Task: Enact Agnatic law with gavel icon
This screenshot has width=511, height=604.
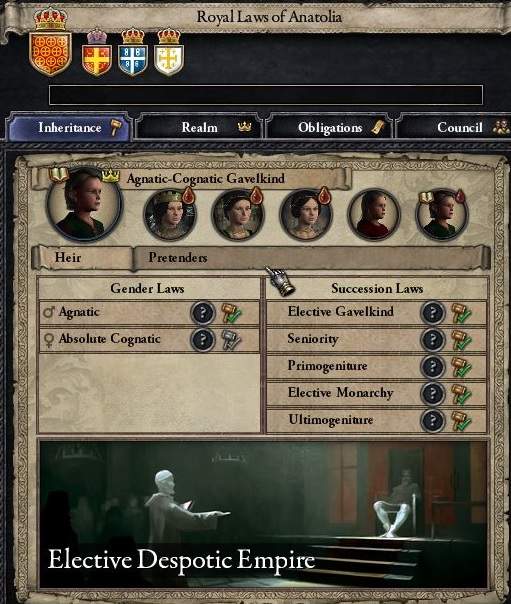Action: click(x=231, y=313)
